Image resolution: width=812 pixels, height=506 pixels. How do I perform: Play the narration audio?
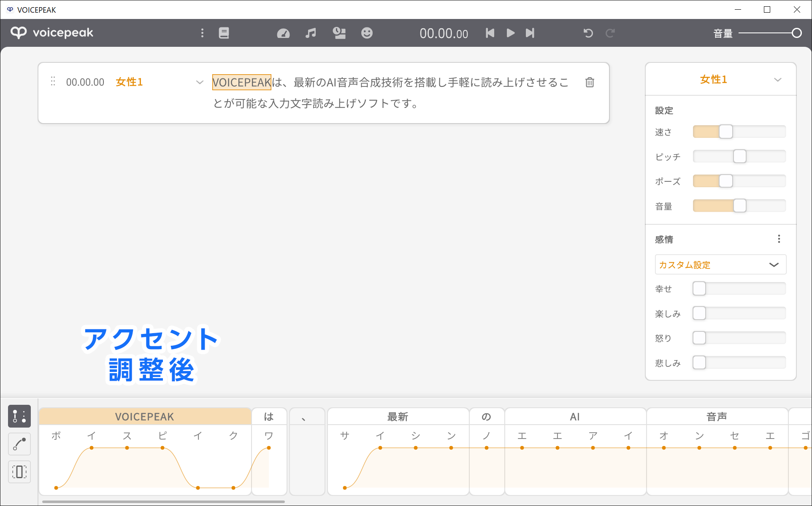coord(510,33)
